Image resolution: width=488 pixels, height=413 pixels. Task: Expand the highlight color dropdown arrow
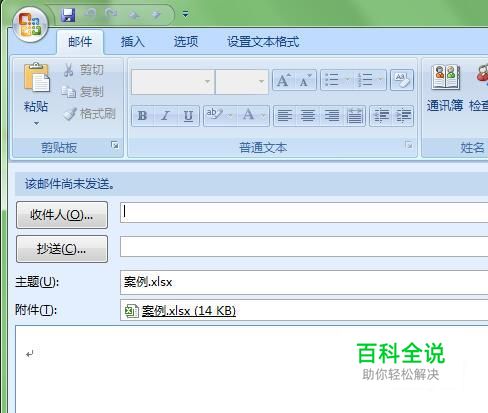(230, 116)
